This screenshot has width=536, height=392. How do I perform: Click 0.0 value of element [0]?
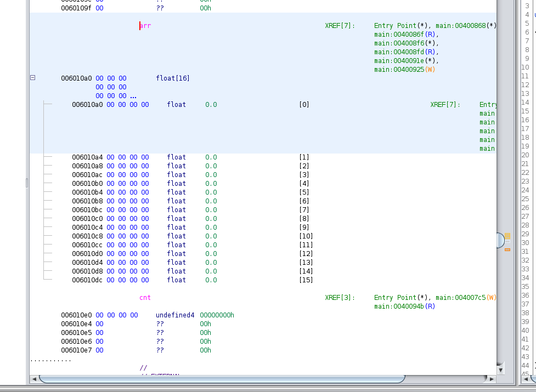211,105
